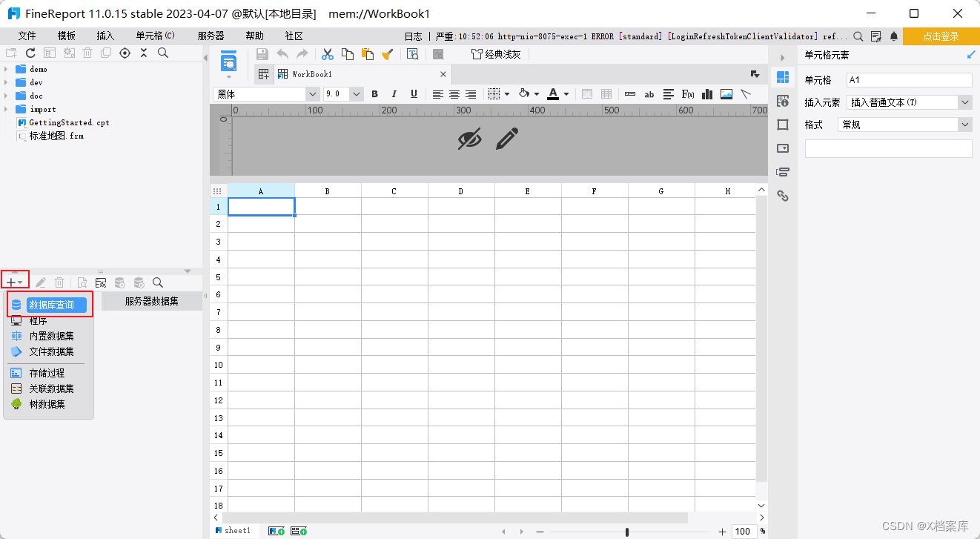Viewport: 980px width, 539px height.
Task: Open floating element panel icon
Action: coord(783,125)
